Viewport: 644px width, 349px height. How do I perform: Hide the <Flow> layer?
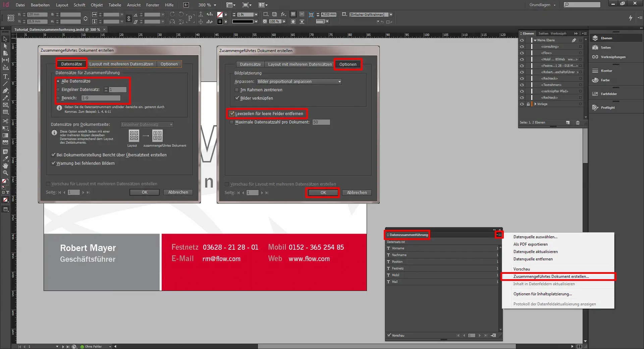(x=522, y=53)
